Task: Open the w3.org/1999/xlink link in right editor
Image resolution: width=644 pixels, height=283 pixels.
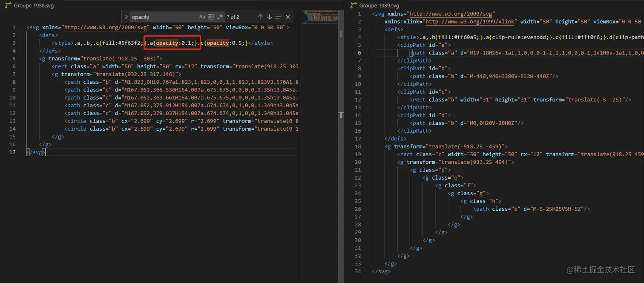Action: [x=470, y=22]
